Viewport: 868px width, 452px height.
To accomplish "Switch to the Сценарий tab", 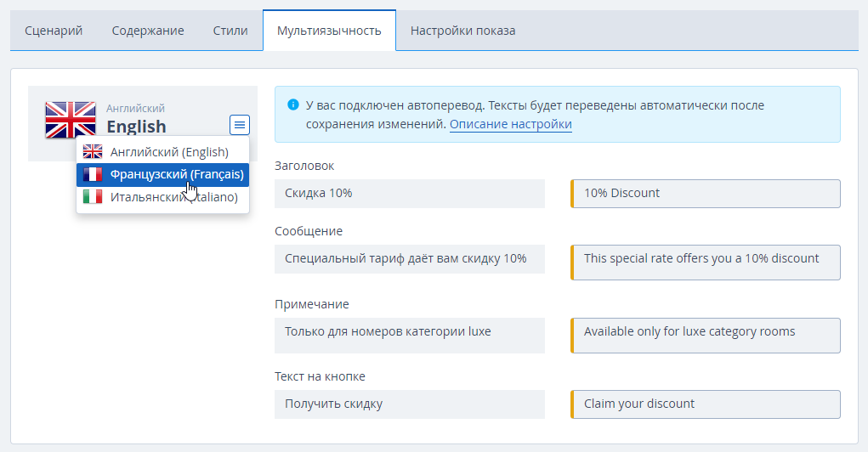I will [54, 31].
